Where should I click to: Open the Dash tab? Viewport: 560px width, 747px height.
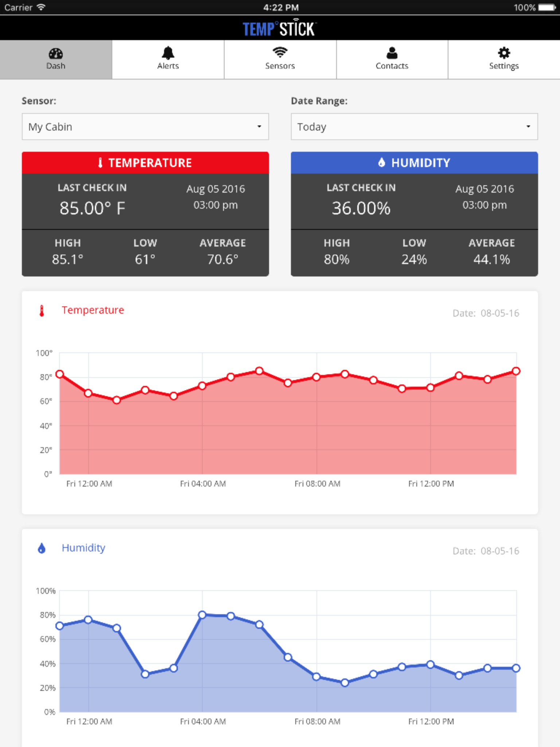[56, 59]
